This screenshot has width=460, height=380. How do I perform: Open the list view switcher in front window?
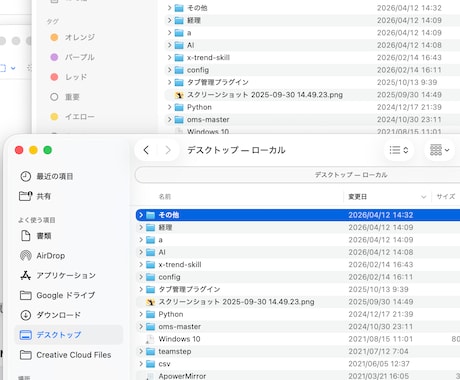(x=399, y=150)
